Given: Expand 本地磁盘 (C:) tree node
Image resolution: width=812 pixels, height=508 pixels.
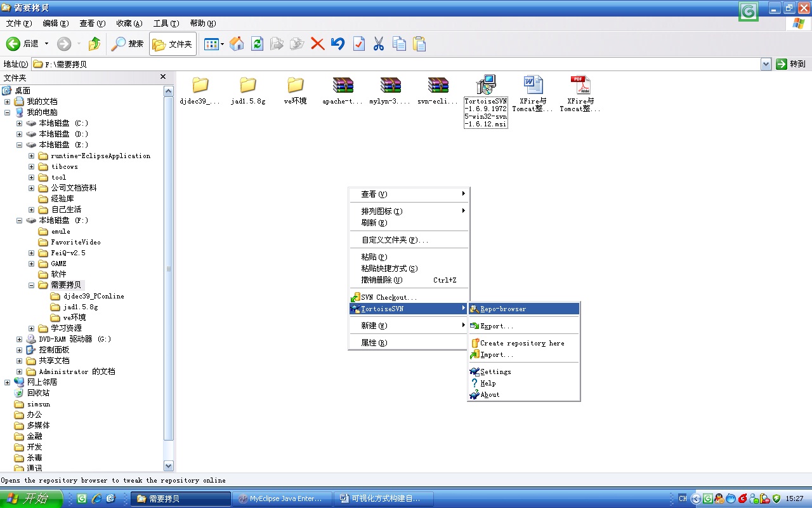Looking at the screenshot, I should coord(20,123).
